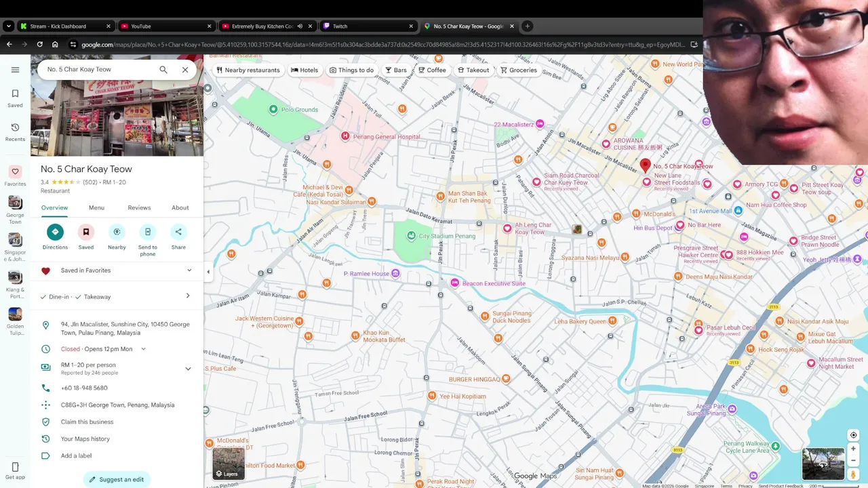Click the Polo Grounds map marker
This screenshot has height=488, width=868.
click(273, 109)
